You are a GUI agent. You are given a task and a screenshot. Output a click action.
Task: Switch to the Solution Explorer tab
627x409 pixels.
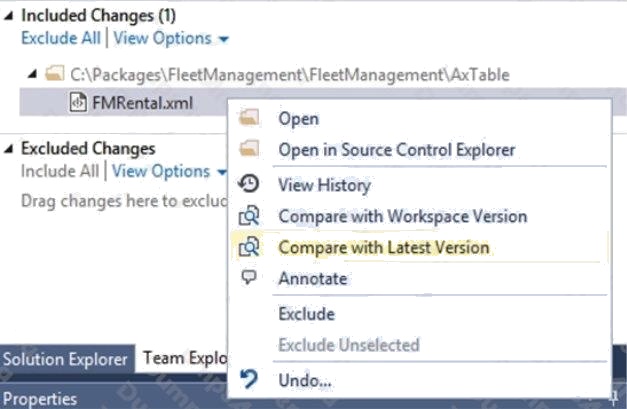(x=66, y=359)
